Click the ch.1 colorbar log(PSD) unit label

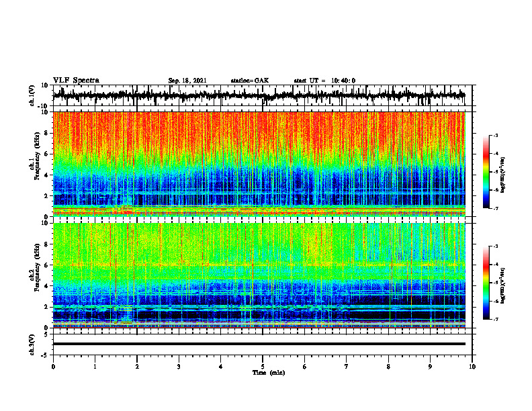point(503,175)
